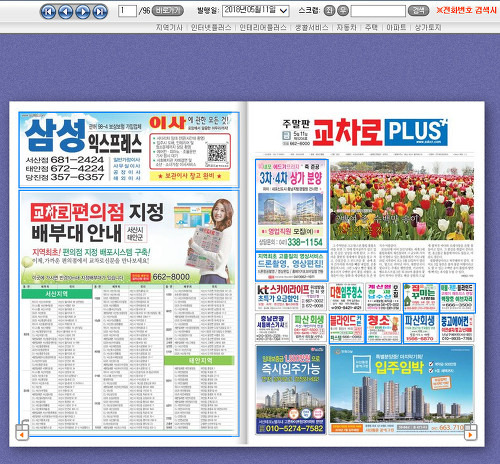Screen dimensions: 500x464
Task: Open the 다현입주청소 ad
Action: coord(346,297)
